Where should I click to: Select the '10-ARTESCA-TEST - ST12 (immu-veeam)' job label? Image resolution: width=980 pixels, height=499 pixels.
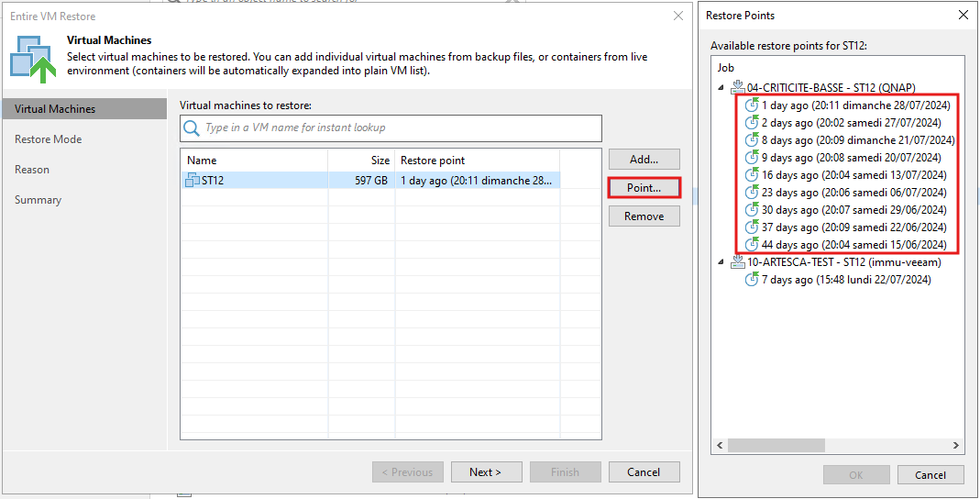(844, 262)
